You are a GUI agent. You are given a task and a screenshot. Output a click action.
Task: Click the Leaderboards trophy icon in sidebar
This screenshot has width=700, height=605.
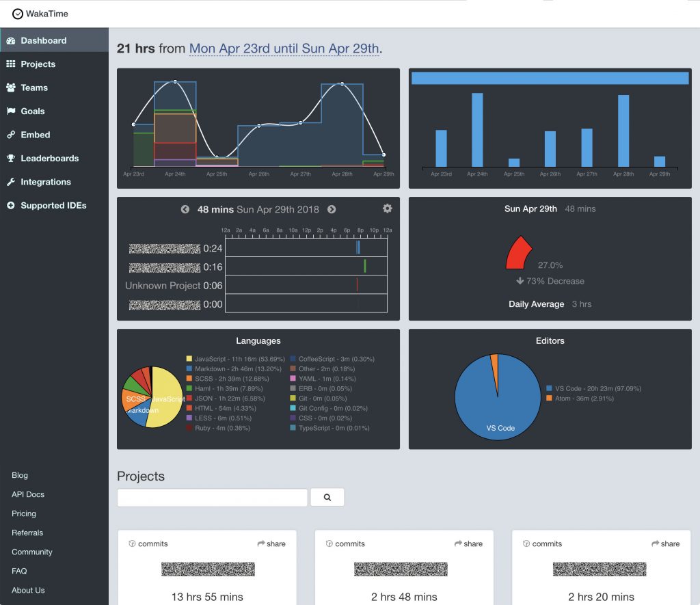point(11,158)
